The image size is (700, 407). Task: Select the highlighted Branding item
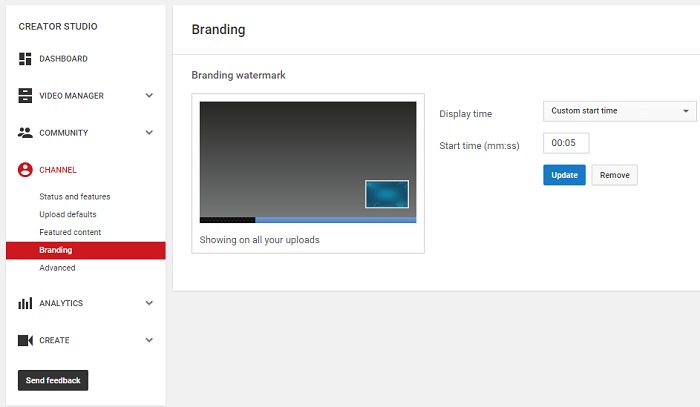[86, 250]
